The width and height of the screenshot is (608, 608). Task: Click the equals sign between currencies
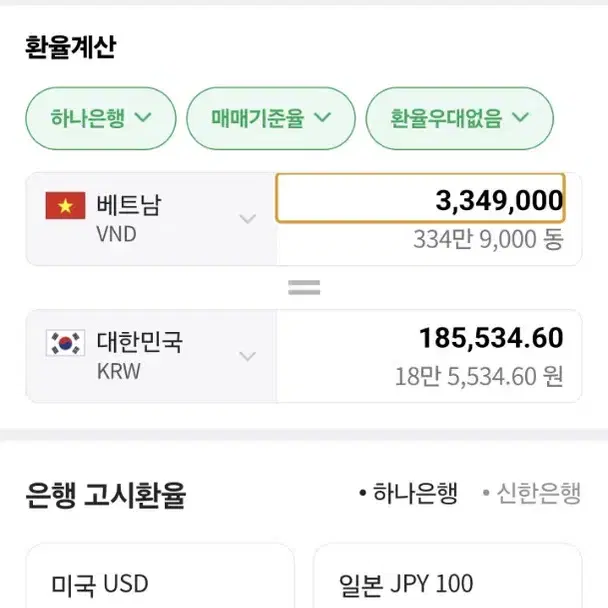[304, 288]
